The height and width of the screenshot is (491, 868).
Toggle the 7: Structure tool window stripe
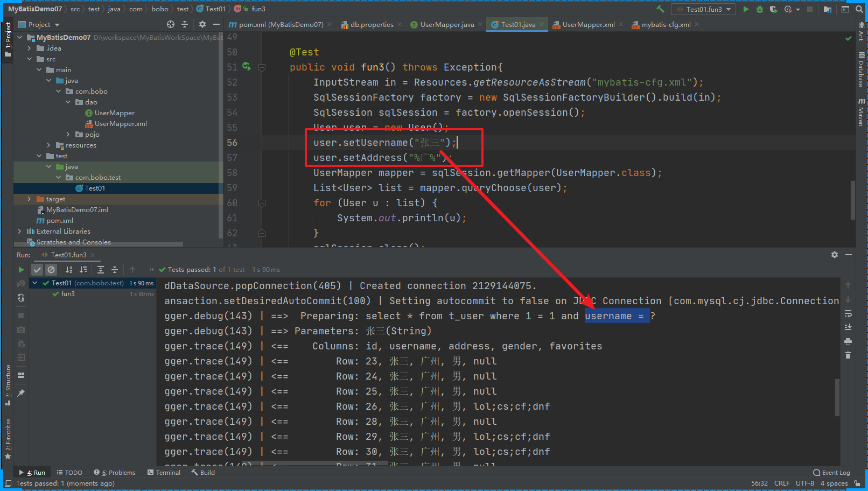tap(8, 385)
